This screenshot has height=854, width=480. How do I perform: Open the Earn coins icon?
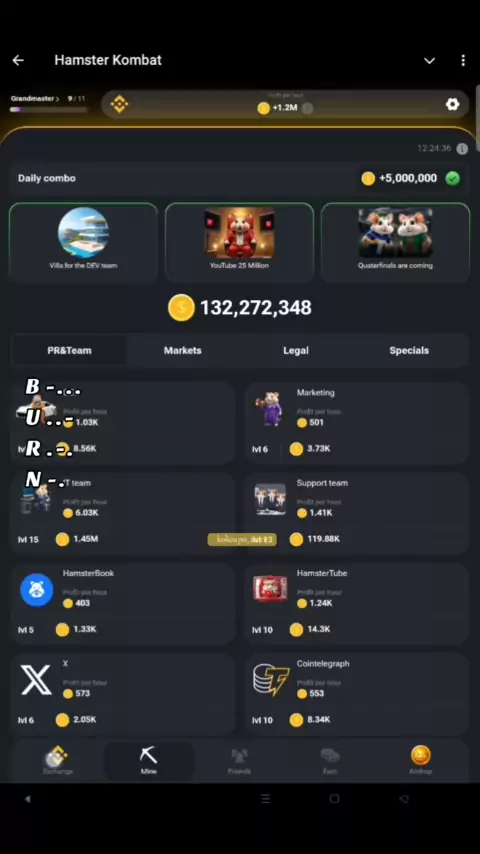330,755
